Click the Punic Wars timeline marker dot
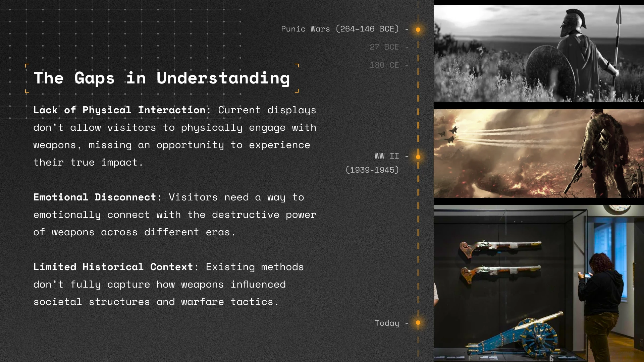The width and height of the screenshot is (644, 362). (x=418, y=30)
